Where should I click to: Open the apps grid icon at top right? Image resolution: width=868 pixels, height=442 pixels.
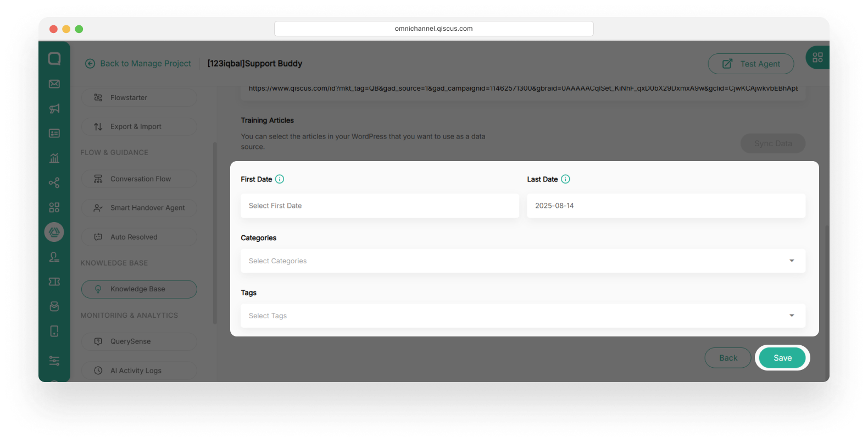pos(817,57)
